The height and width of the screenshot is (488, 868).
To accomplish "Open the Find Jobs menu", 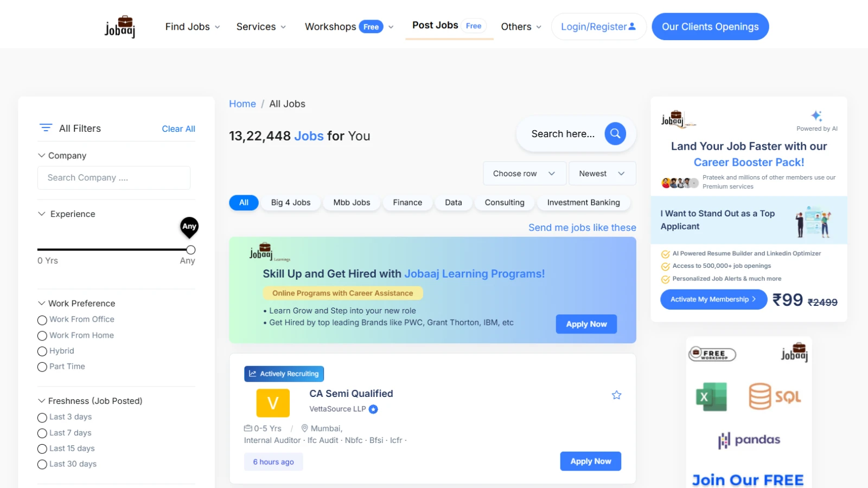I will pos(193,27).
